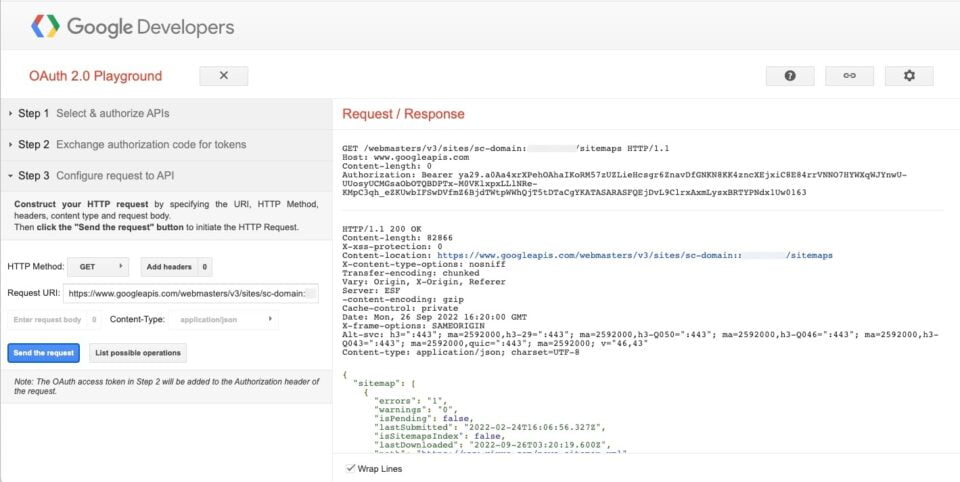Toggle the Wrap Lines checkbox
The image size is (960, 482).
[x=350, y=469]
